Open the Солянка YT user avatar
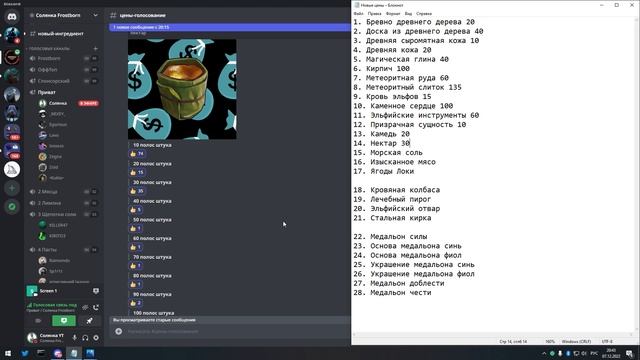 click(x=32, y=338)
